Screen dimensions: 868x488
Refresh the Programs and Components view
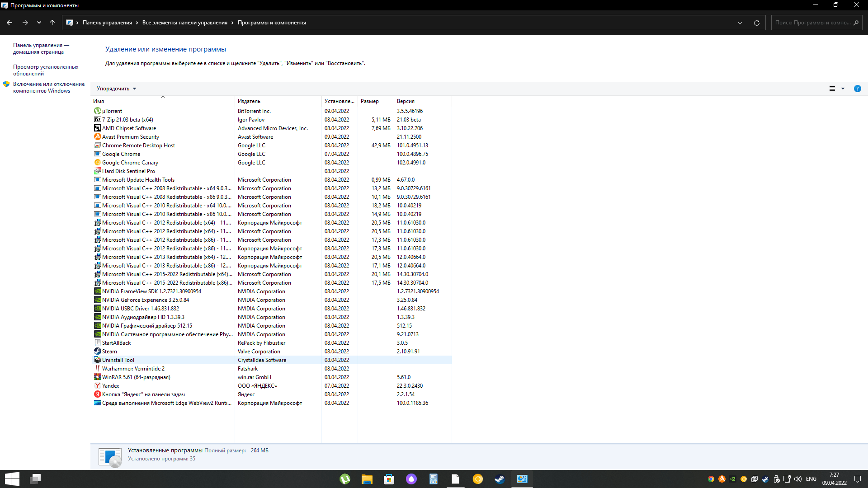click(x=756, y=23)
